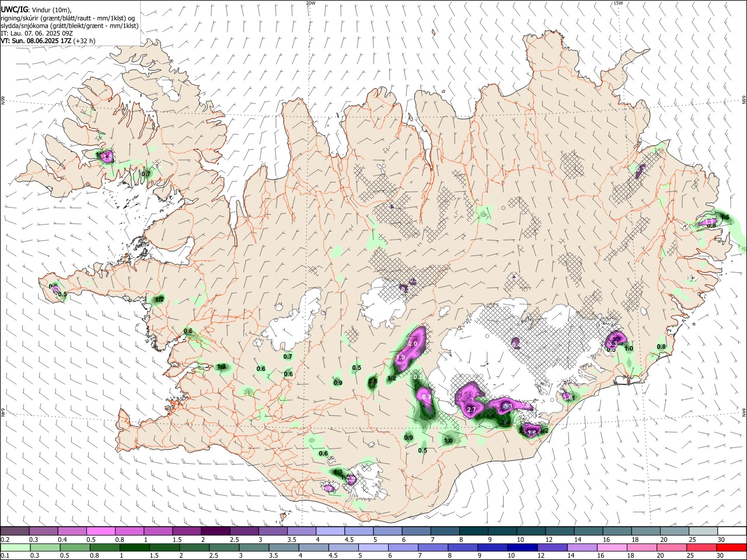Click the '15W' longitude label
Image resolution: width=747 pixels, height=560 pixels.
click(x=618, y=3)
